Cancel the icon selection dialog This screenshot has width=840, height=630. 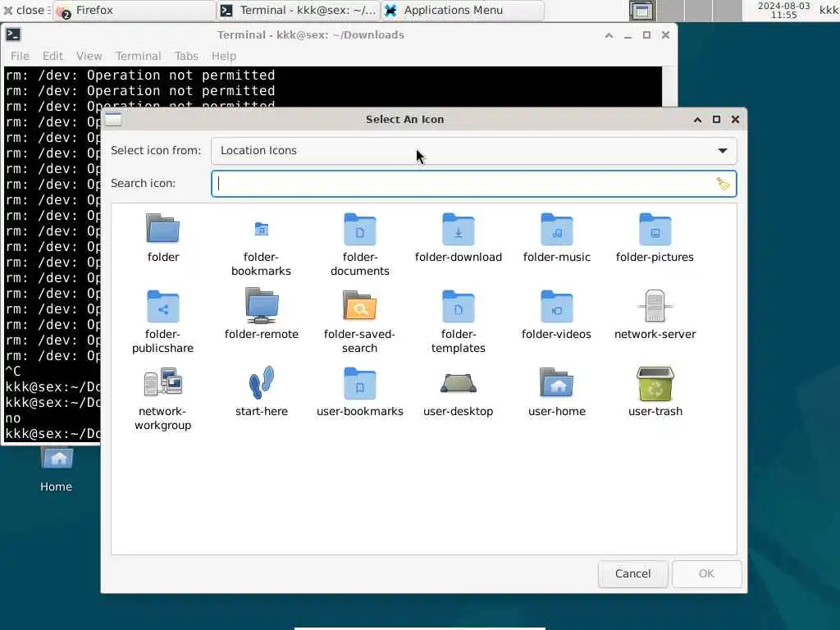point(632,573)
